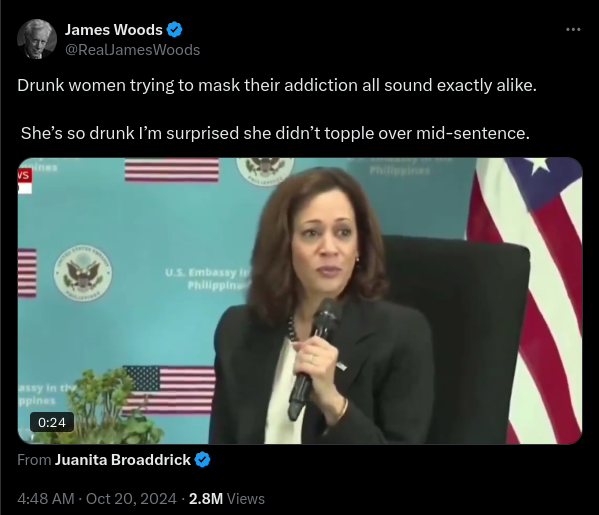Click the Oct 20, 2024 date

(131, 499)
